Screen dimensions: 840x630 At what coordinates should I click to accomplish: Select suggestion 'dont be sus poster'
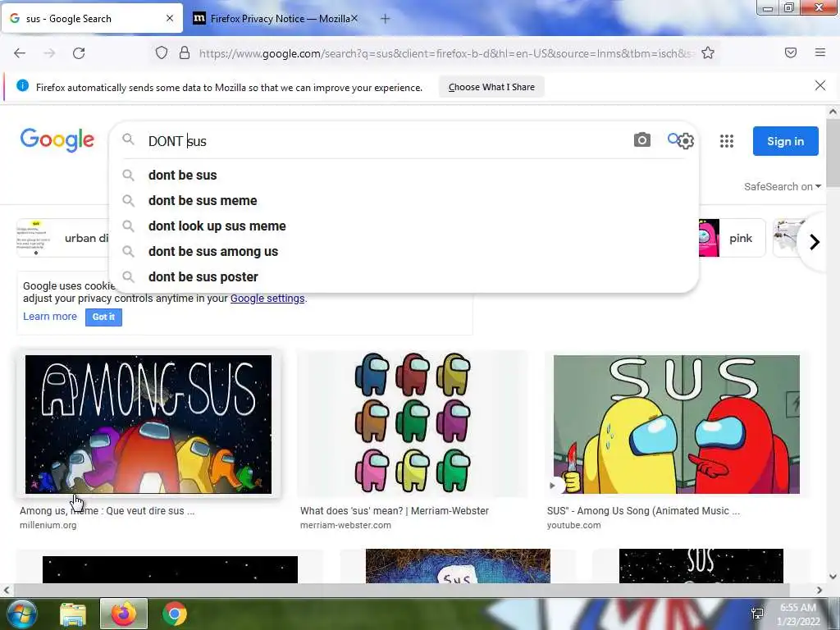click(404, 277)
